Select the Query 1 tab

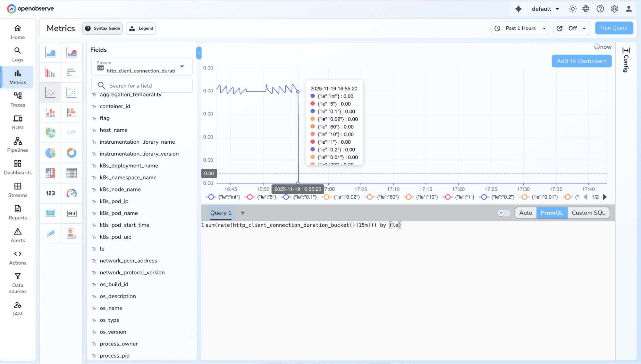click(x=221, y=213)
